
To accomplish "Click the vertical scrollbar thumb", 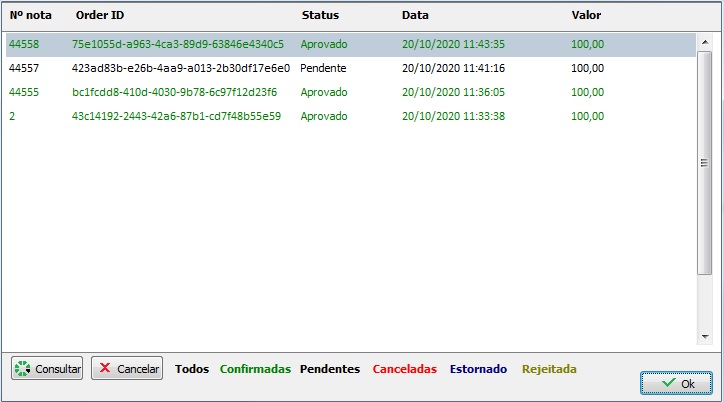I will [x=704, y=164].
